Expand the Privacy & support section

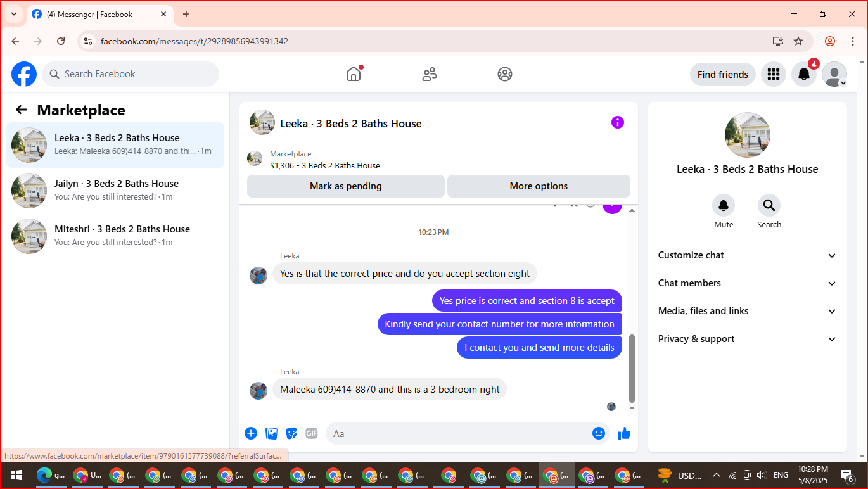click(748, 339)
